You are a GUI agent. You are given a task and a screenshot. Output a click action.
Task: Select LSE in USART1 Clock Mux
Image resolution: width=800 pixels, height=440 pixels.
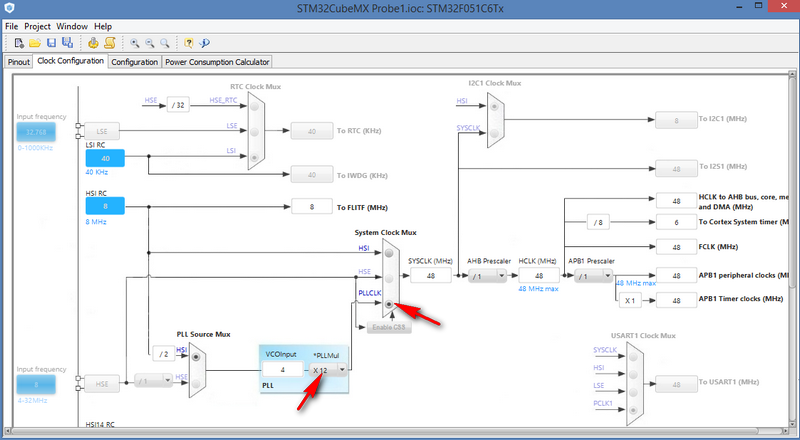[634, 392]
